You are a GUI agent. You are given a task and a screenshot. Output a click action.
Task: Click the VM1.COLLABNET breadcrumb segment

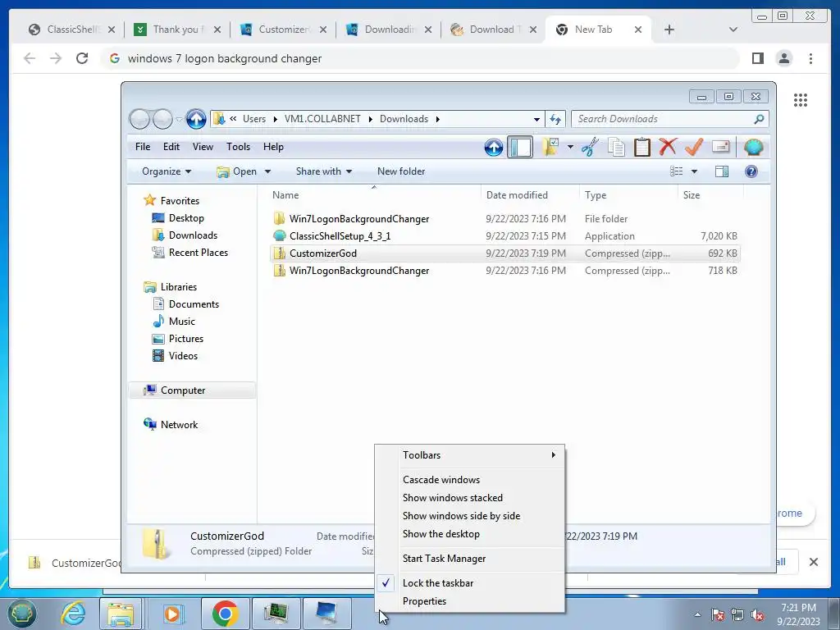[322, 119]
